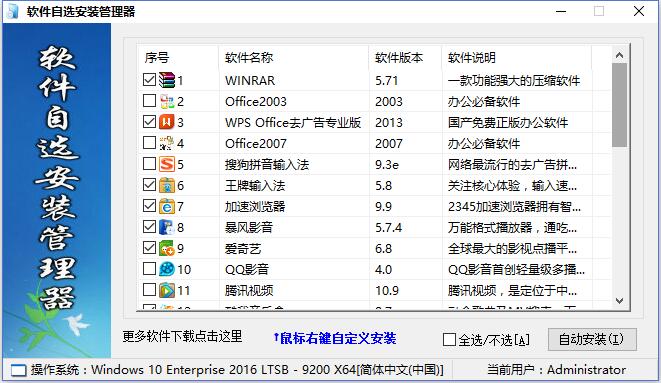The width and height of the screenshot is (661, 383).
Task: Click the 当前用户：Administrator status text
Action: coord(556,370)
